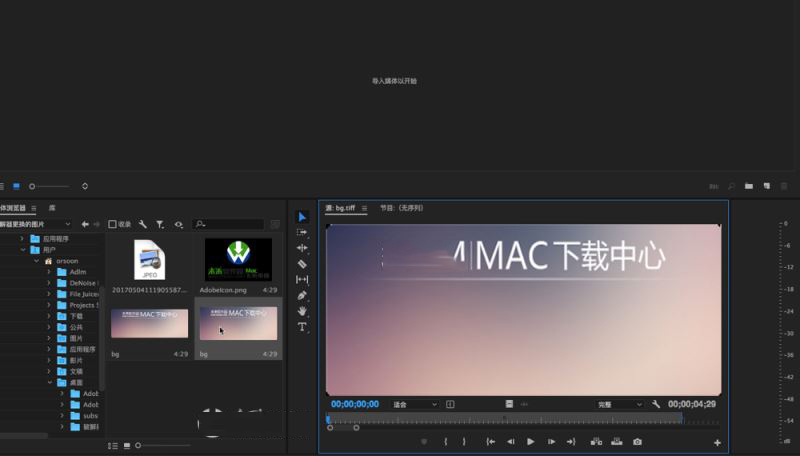Screen dimensions: 800x456
Task: Open the zoom level fit dropdown
Action: pos(415,404)
